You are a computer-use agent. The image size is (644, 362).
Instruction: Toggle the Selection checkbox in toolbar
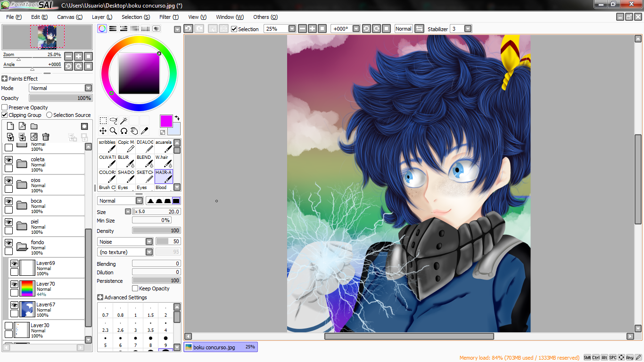pos(234,29)
